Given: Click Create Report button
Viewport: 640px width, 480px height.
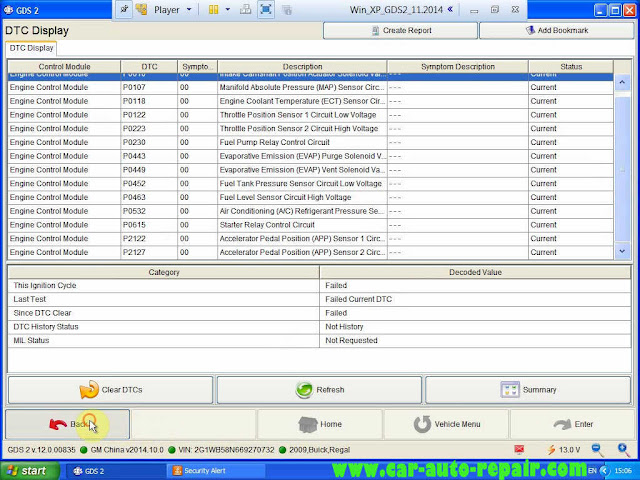Looking at the screenshot, I should (x=400, y=31).
